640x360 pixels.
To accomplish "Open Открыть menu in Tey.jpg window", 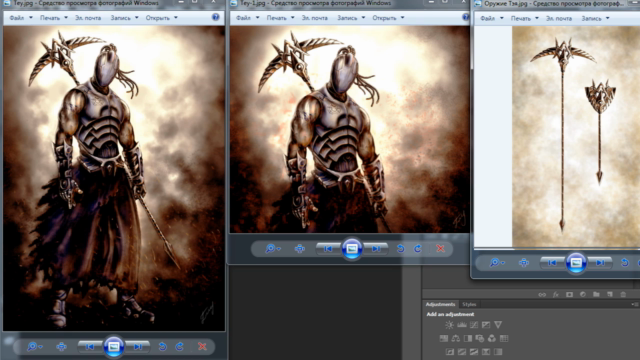I will click(x=162, y=18).
